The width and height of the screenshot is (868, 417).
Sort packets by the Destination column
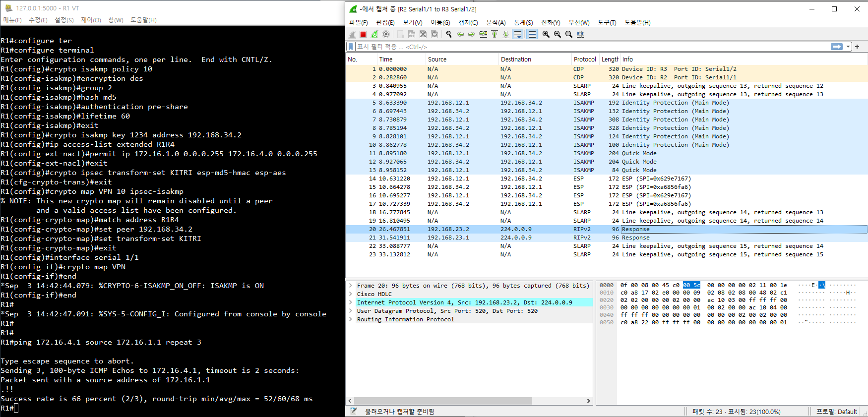pos(535,59)
